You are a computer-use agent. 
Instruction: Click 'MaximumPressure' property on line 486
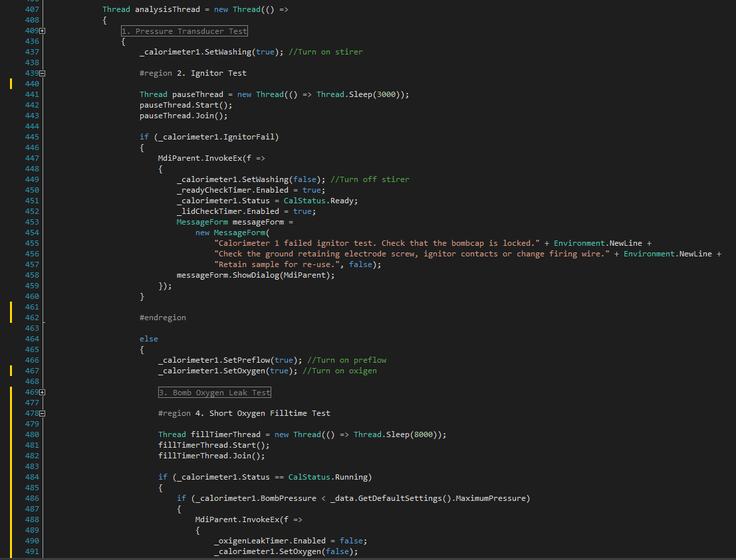tap(491, 498)
